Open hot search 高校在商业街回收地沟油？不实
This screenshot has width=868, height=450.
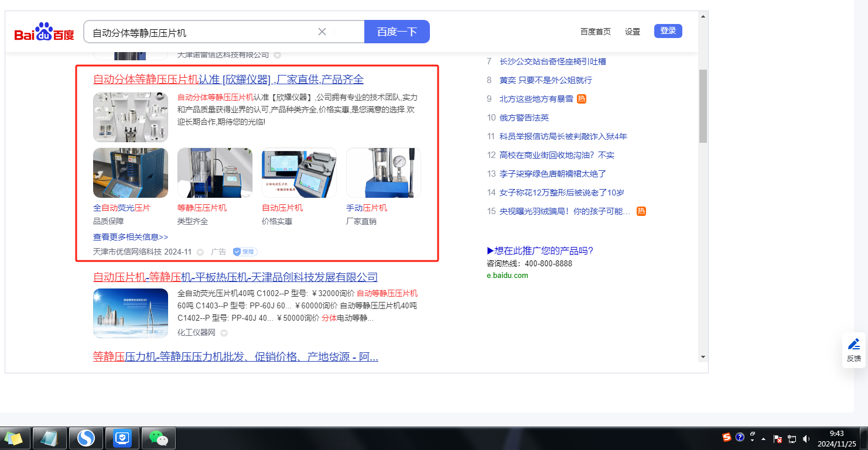(557, 155)
